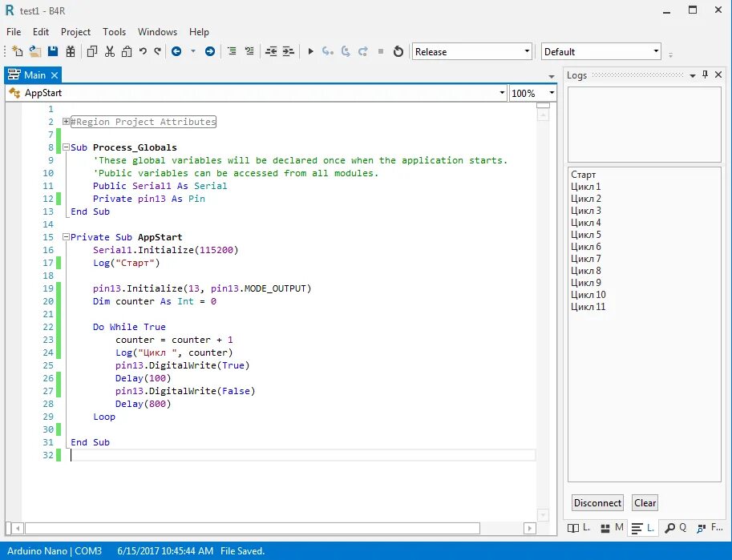Image resolution: width=732 pixels, height=560 pixels.
Task: Click the Copy toolbar icon
Action: (x=92, y=51)
